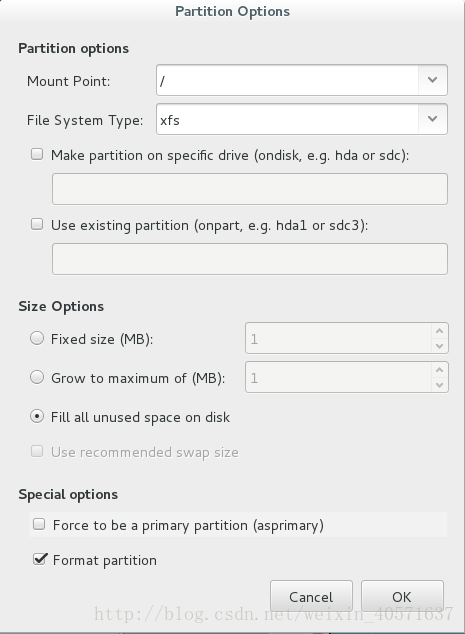This screenshot has height=634, width=465.
Task: Expand the File System Type dropdown arrow
Action: 432,119
